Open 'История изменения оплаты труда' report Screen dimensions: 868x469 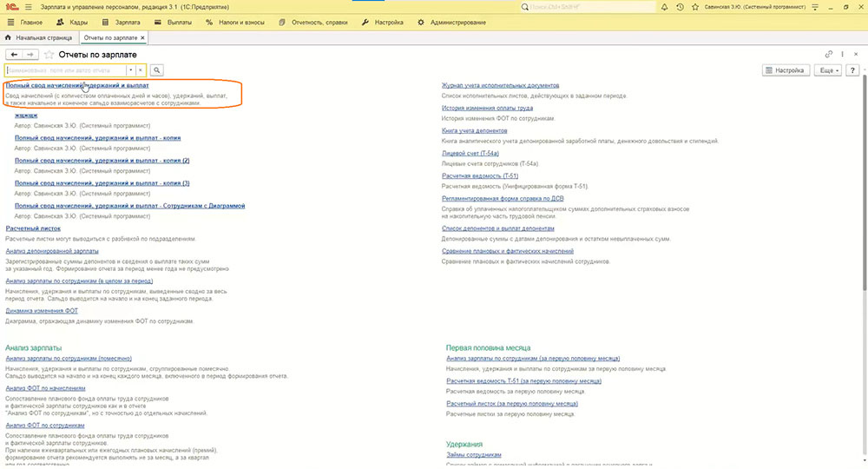[x=487, y=108]
